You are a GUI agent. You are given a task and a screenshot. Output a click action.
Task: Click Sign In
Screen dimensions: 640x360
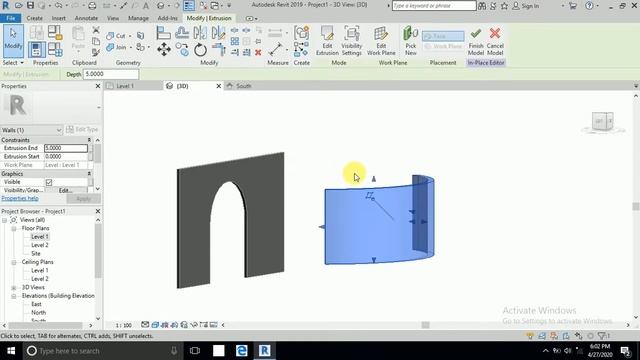point(526,6)
